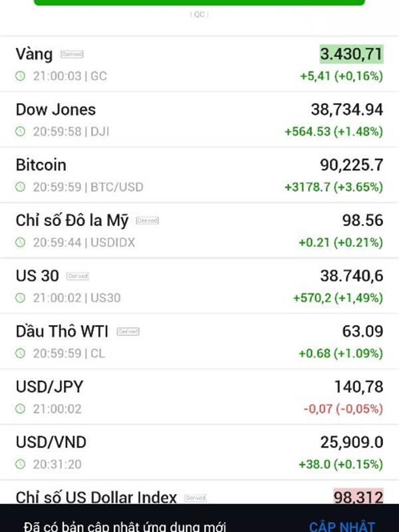Open the Dow Jones index row
399x532 pixels.
[x=199, y=120]
